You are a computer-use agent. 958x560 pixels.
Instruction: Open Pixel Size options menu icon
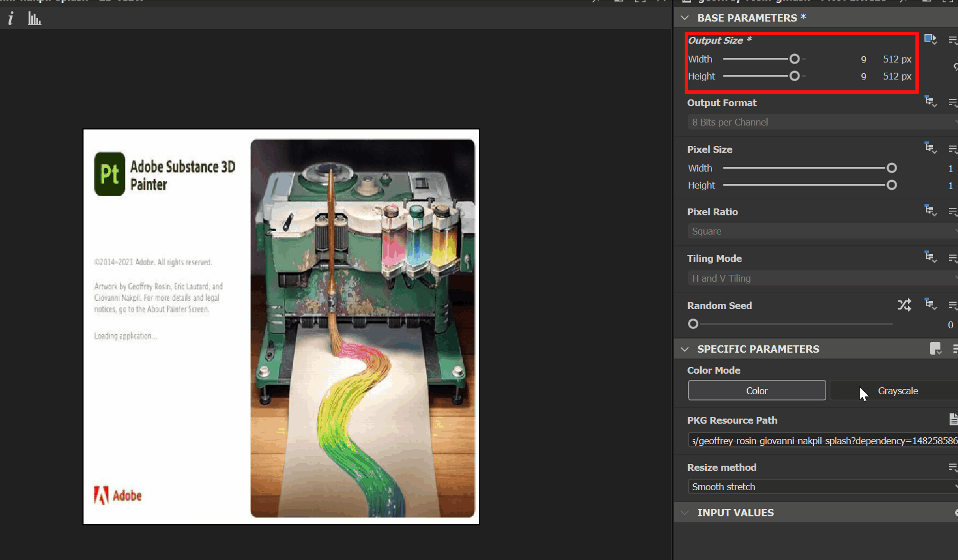tap(953, 149)
